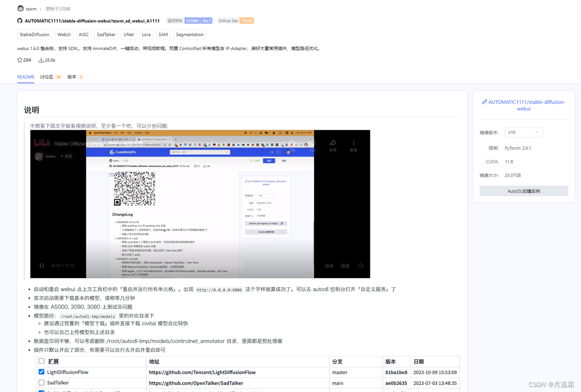Unmute the video with speaker icon
Screen dimensions: 581x392
pyautogui.click(x=361, y=266)
